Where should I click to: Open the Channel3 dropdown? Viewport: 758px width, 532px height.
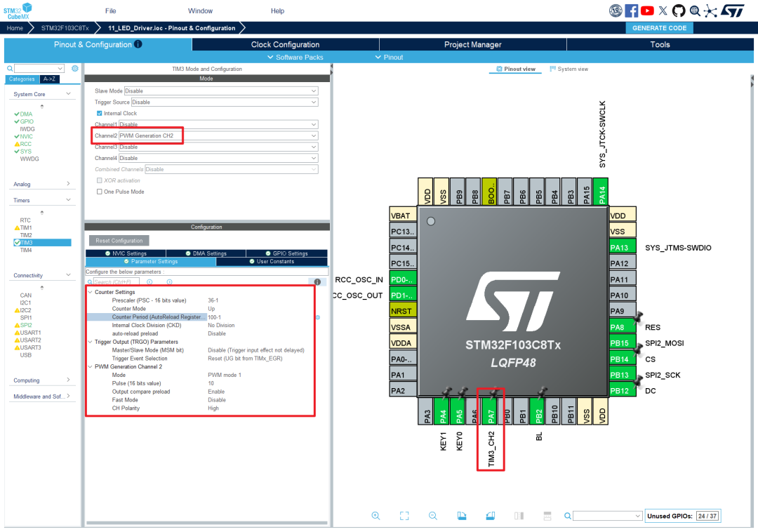(x=218, y=147)
